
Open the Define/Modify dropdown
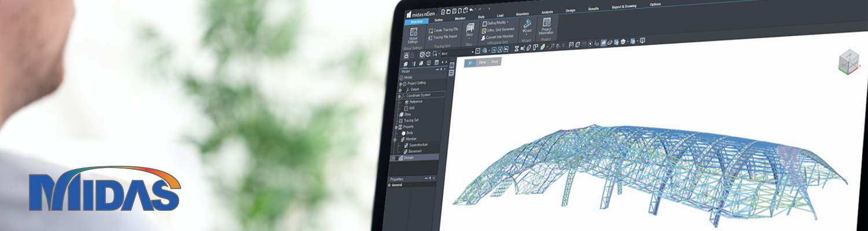[x=495, y=23]
